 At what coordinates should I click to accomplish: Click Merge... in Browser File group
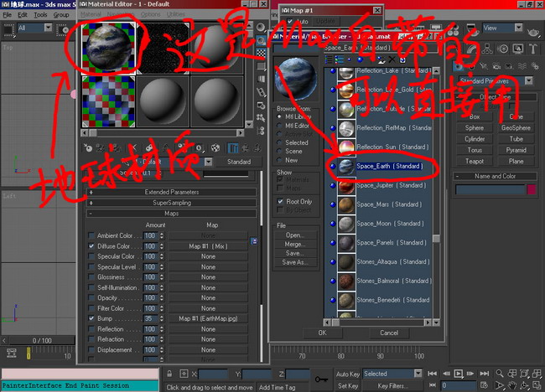click(x=295, y=244)
